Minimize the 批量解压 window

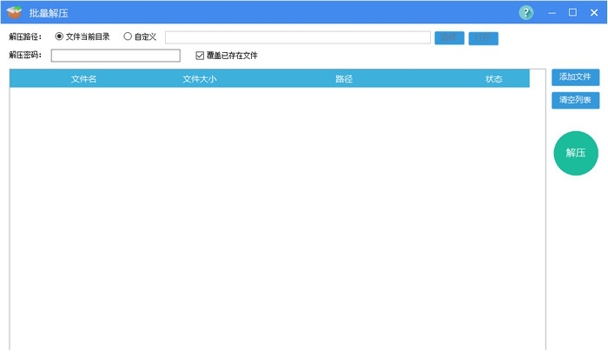(552, 12)
